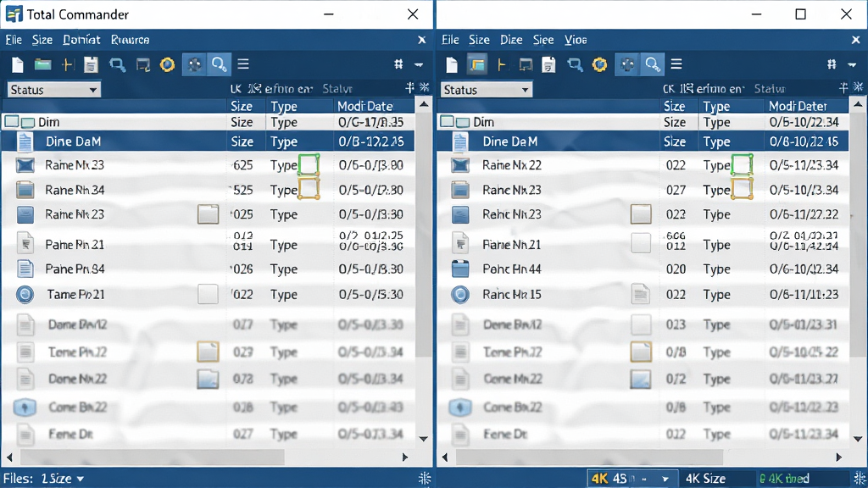
Task: Click the snowflake icon in right status bar
Action: (860, 478)
